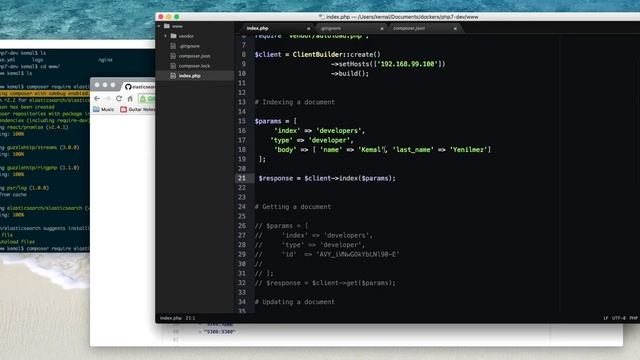
Task: Open the LF line endings selector
Action: tap(606, 318)
